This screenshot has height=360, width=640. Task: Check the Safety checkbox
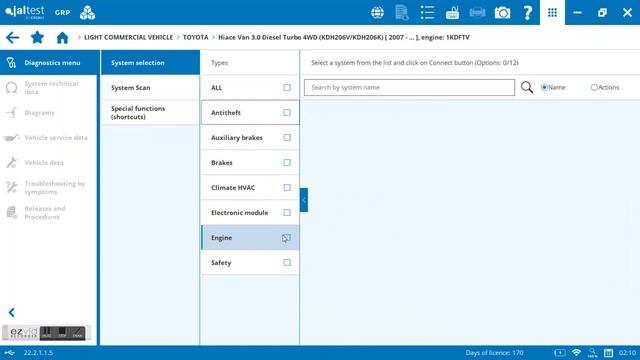pyautogui.click(x=287, y=262)
